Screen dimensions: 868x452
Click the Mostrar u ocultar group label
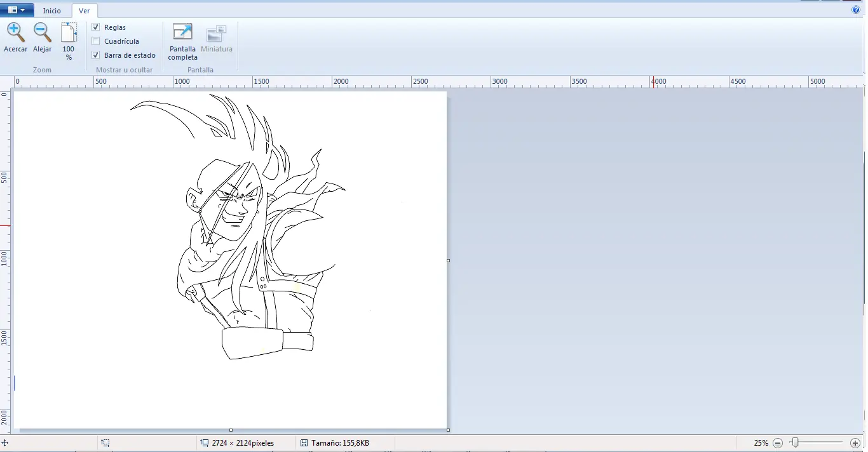(x=124, y=70)
